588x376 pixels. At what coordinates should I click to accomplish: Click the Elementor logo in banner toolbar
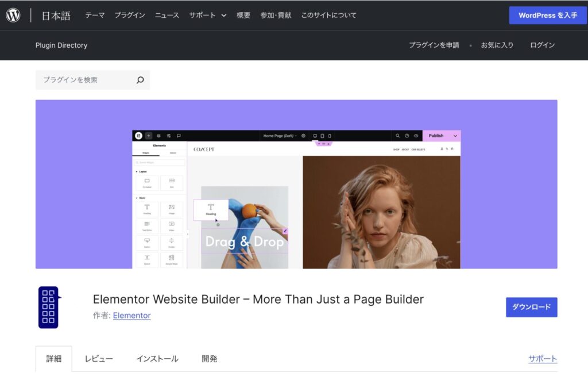point(138,136)
